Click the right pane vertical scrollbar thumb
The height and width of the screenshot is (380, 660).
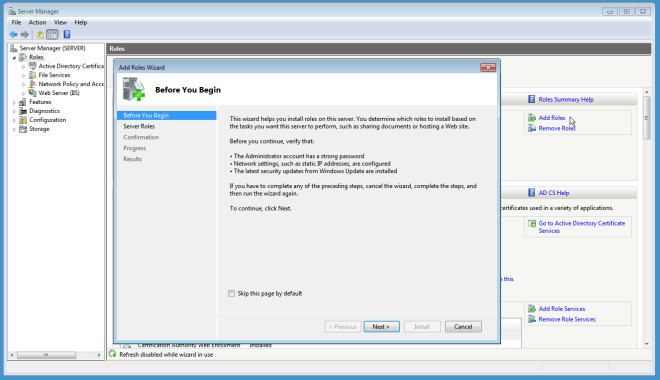[647, 118]
